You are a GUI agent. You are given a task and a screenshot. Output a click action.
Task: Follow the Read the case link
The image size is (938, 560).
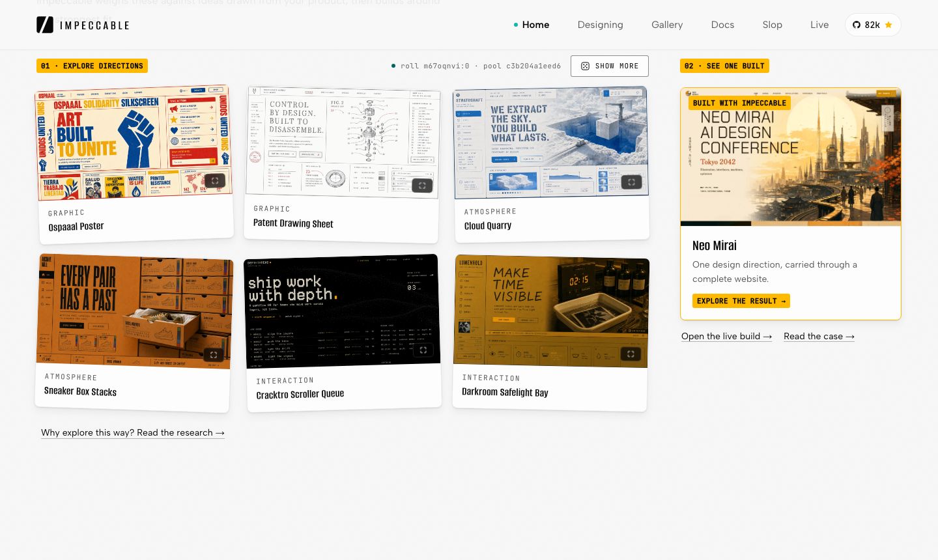(x=819, y=336)
